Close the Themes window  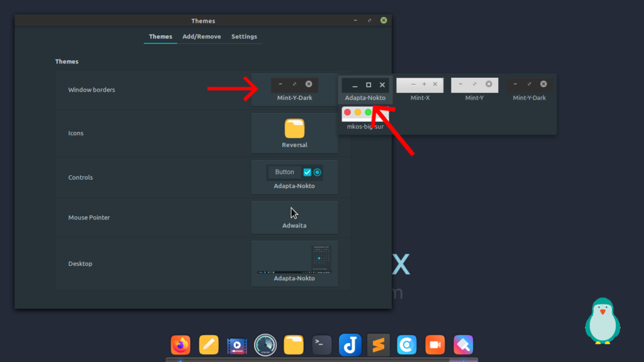pos(384,20)
